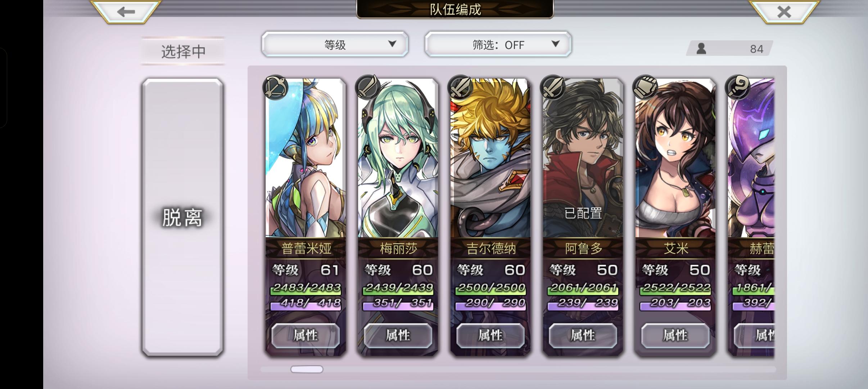Click the greatsword icon on 吉尔德纳's card
The width and height of the screenshot is (868, 389).
coord(460,87)
